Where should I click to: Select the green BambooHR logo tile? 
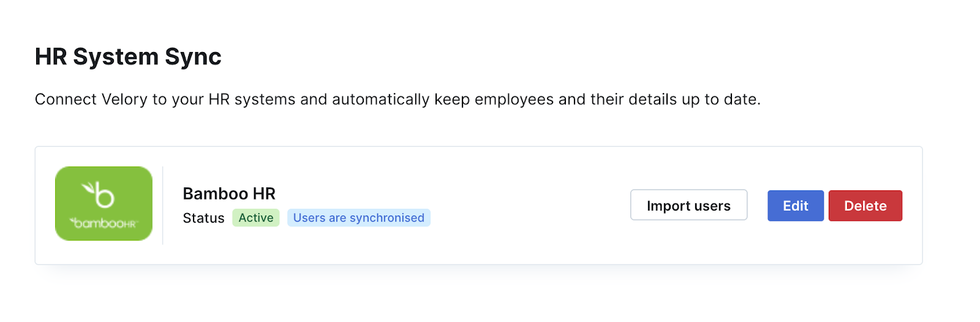[104, 203]
